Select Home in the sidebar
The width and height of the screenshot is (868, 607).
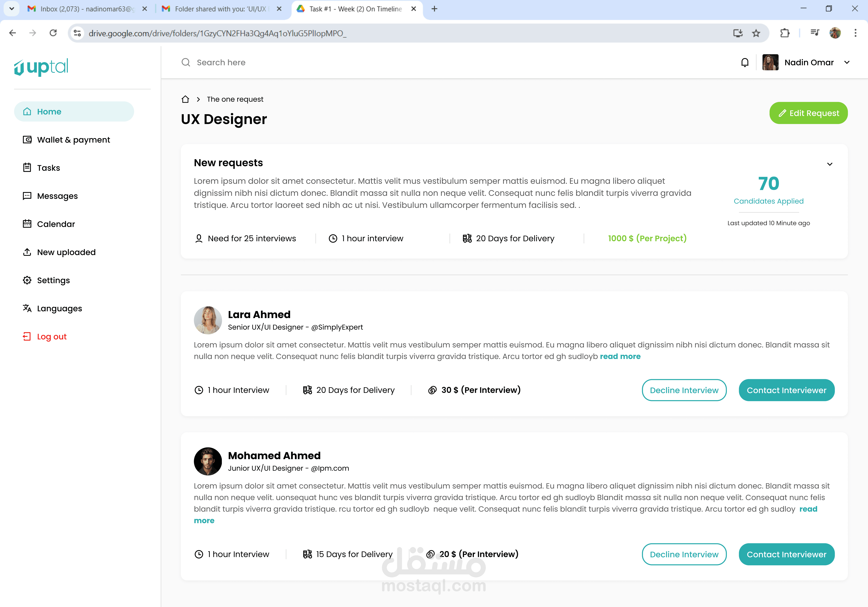coord(74,111)
